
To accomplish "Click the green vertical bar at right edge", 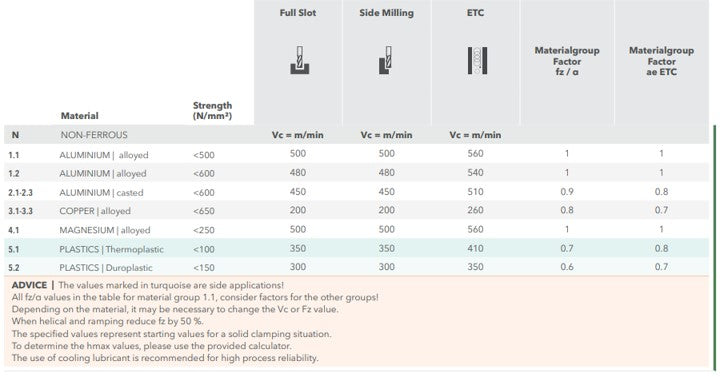I will (714, 248).
